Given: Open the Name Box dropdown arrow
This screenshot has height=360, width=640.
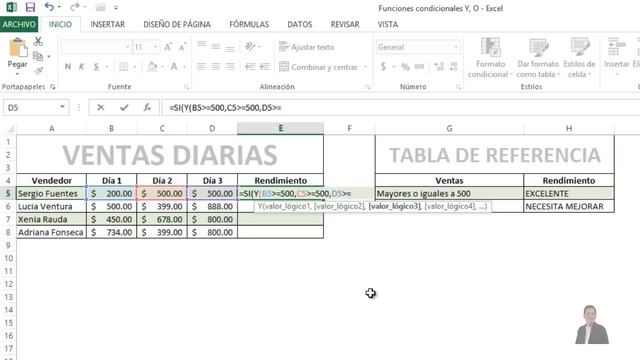Looking at the screenshot, I should [62, 107].
